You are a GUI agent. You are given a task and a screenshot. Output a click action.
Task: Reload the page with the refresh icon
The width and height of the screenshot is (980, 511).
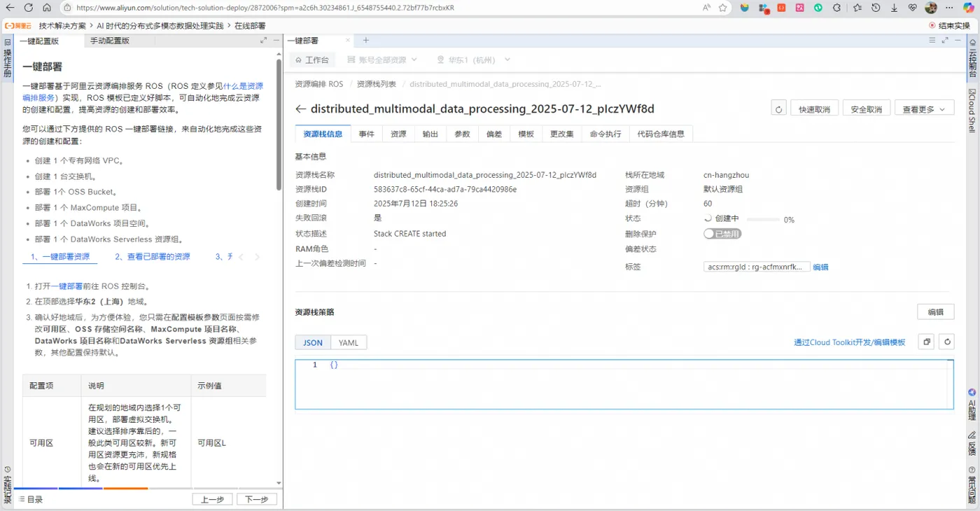28,8
